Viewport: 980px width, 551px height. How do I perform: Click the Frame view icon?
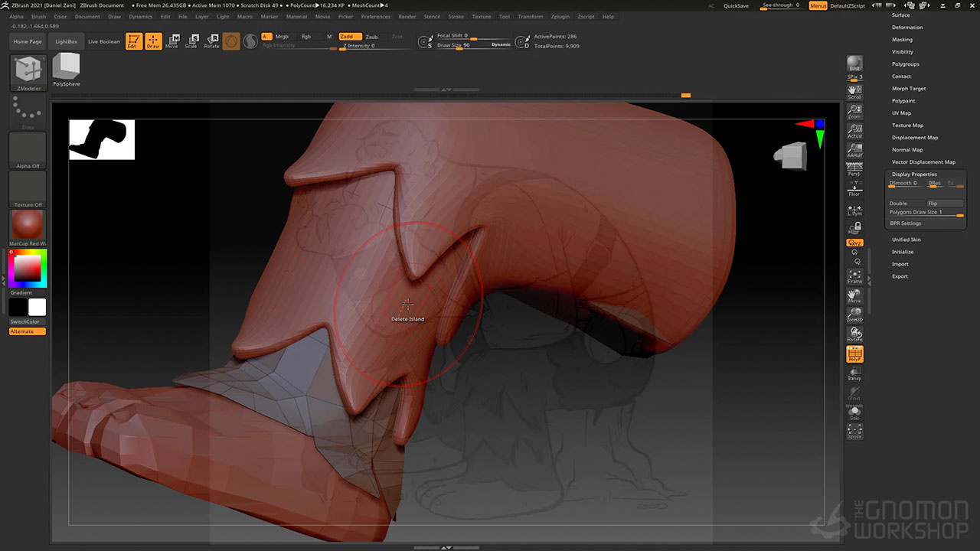coord(854,276)
